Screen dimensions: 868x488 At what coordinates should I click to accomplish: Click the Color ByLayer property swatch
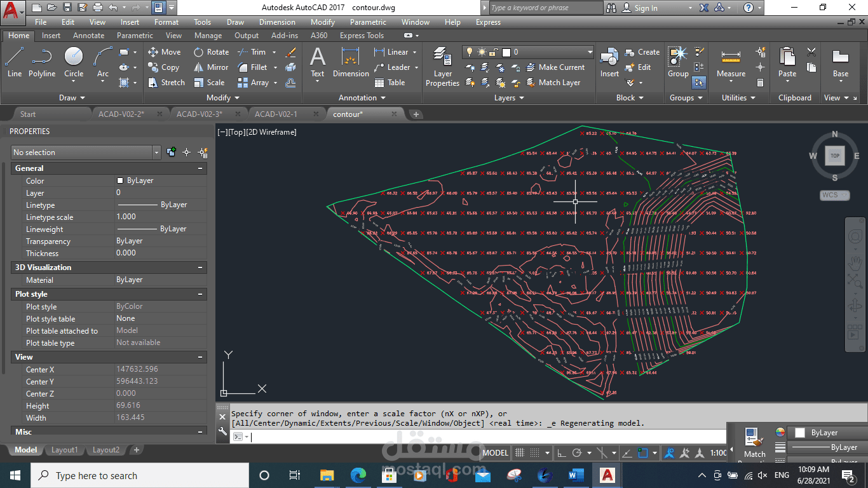click(120, 180)
